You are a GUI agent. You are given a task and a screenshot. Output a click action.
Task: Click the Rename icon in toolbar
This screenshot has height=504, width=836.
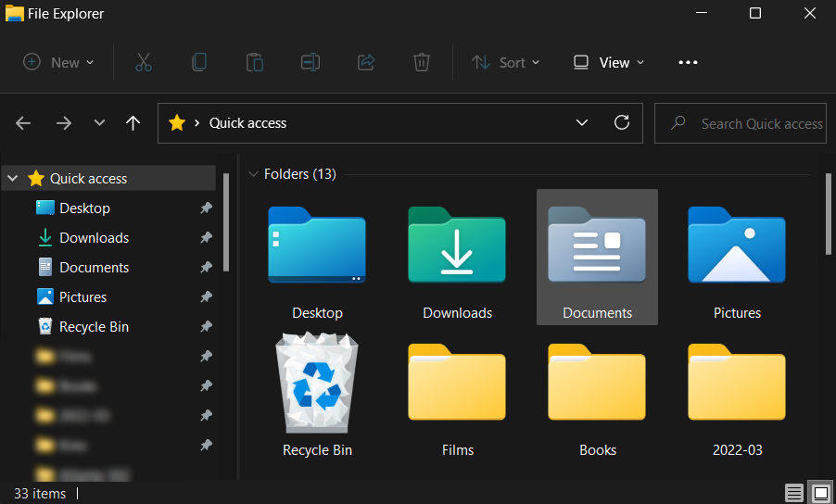[x=310, y=62]
